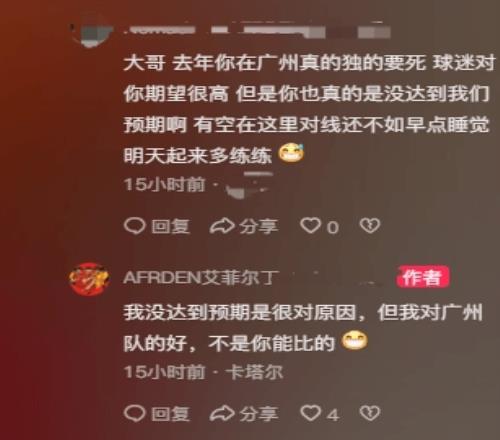Reply to AFRDEN艾菲尔丁's comment
This screenshot has height=440, width=500.
(157, 414)
